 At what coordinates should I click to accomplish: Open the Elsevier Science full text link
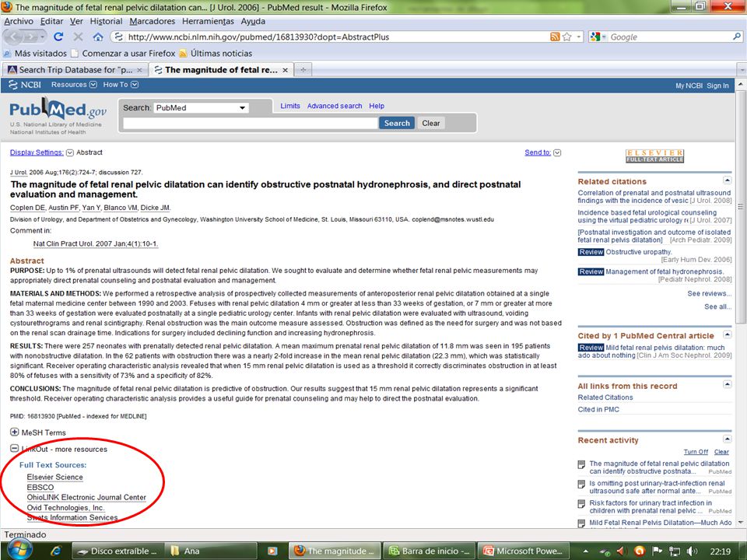point(54,477)
